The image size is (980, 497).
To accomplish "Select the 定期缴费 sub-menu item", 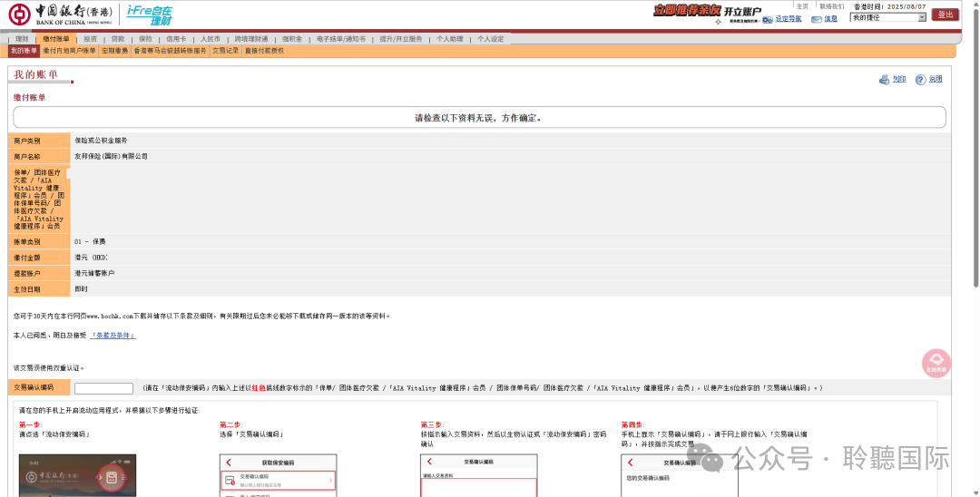I will coord(114,51).
